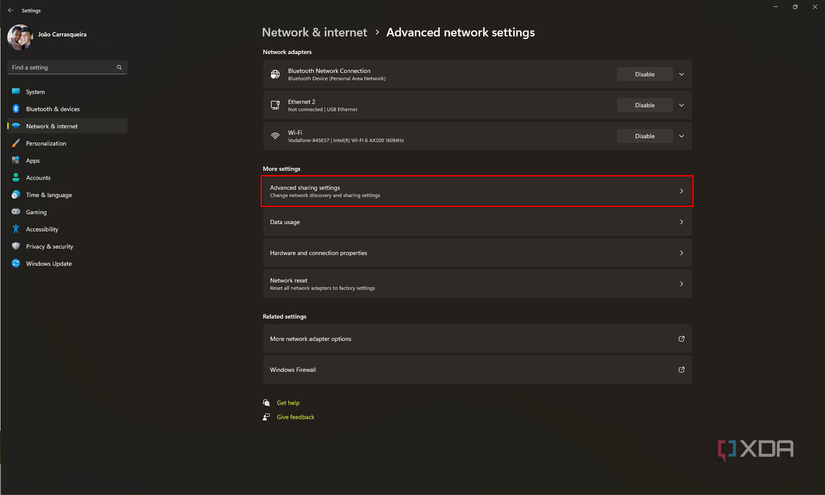The height and width of the screenshot is (495, 825).
Task: Open Advanced sharing settings
Action: [x=477, y=191]
